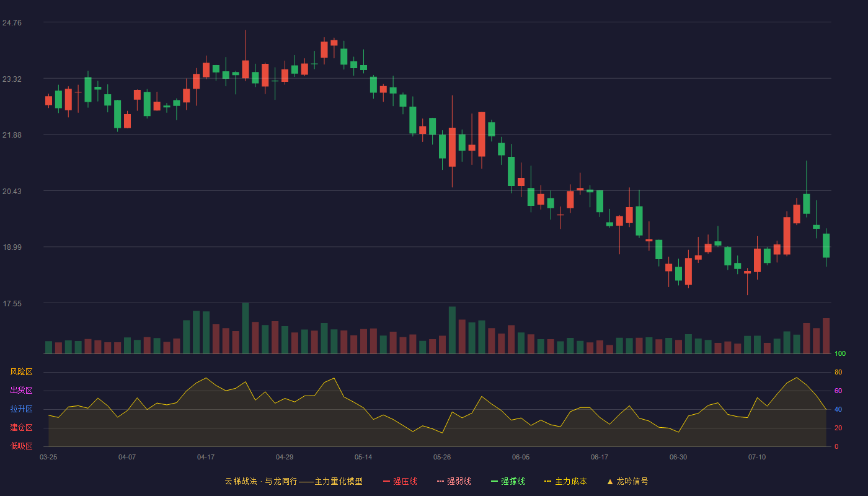Viewport: 868px width, 496px height.
Task: Click the 05-26 date label
Action: click(442, 457)
